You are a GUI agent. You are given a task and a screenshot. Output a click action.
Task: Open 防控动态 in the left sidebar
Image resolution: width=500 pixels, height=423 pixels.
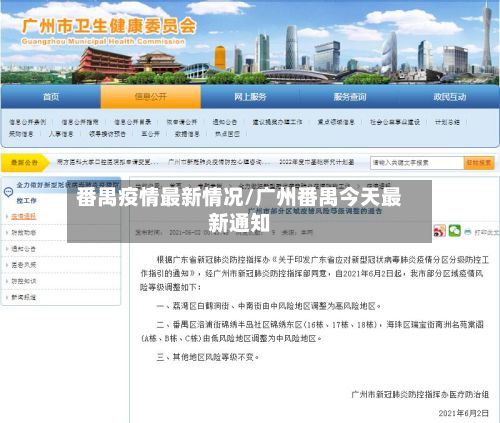(x=23, y=233)
